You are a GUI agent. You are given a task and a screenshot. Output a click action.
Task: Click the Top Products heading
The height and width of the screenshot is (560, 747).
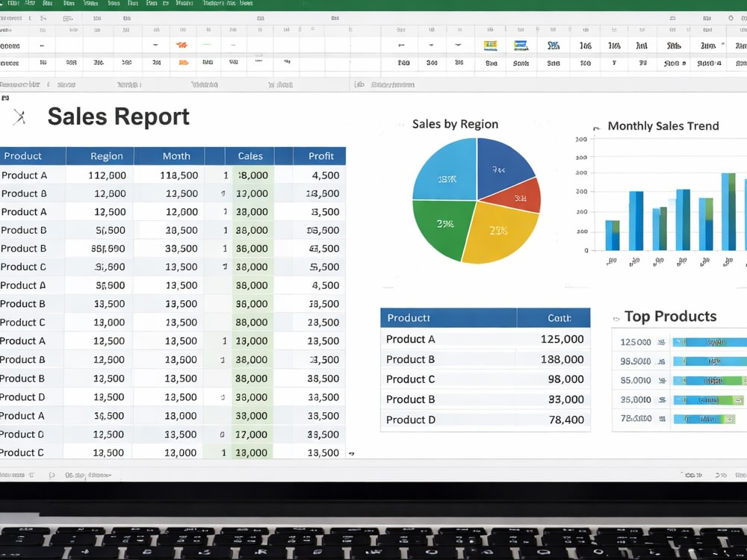(670, 316)
